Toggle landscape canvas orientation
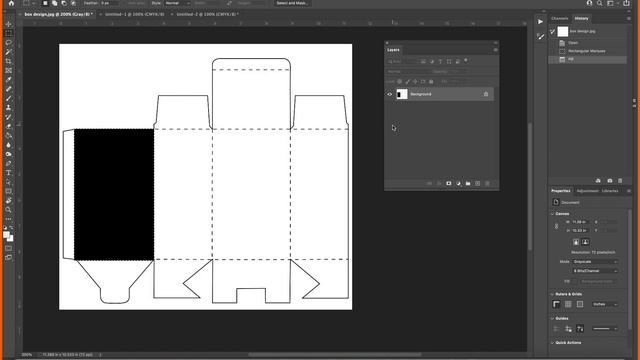 pyautogui.click(x=585, y=242)
